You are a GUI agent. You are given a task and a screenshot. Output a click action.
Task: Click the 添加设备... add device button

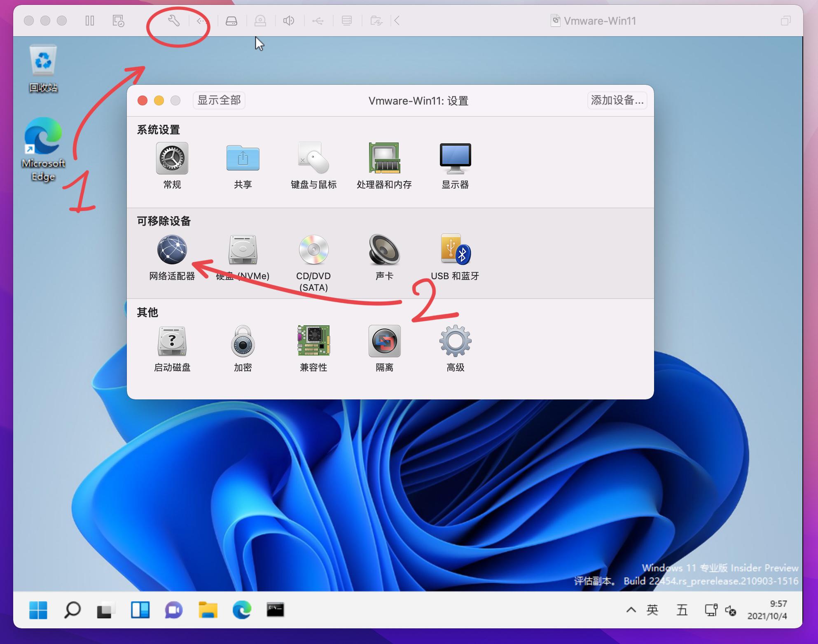click(x=617, y=100)
